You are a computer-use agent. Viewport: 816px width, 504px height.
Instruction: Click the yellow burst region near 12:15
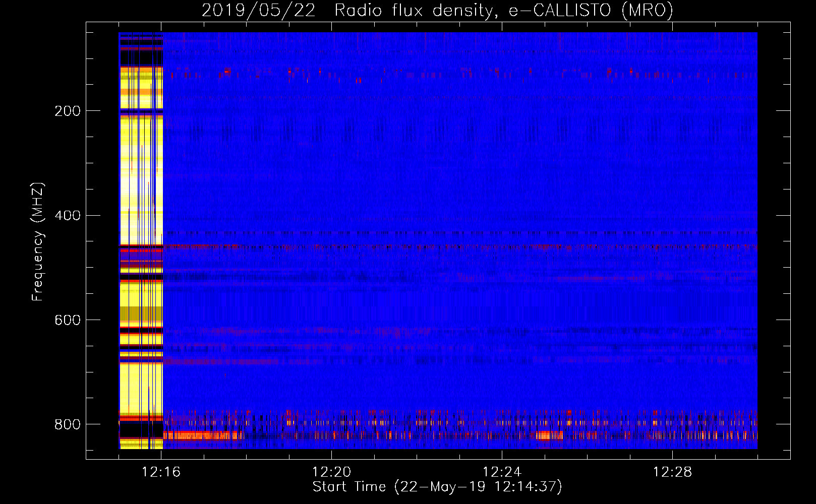coord(141,240)
